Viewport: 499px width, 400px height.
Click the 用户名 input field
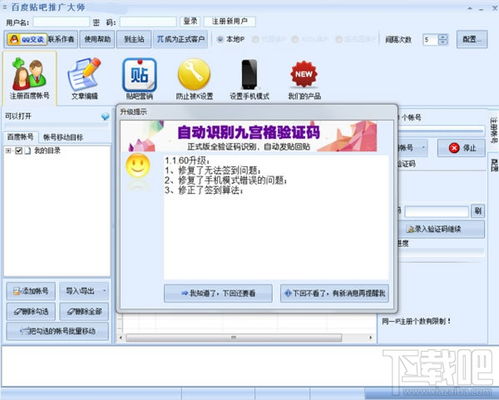(61, 22)
